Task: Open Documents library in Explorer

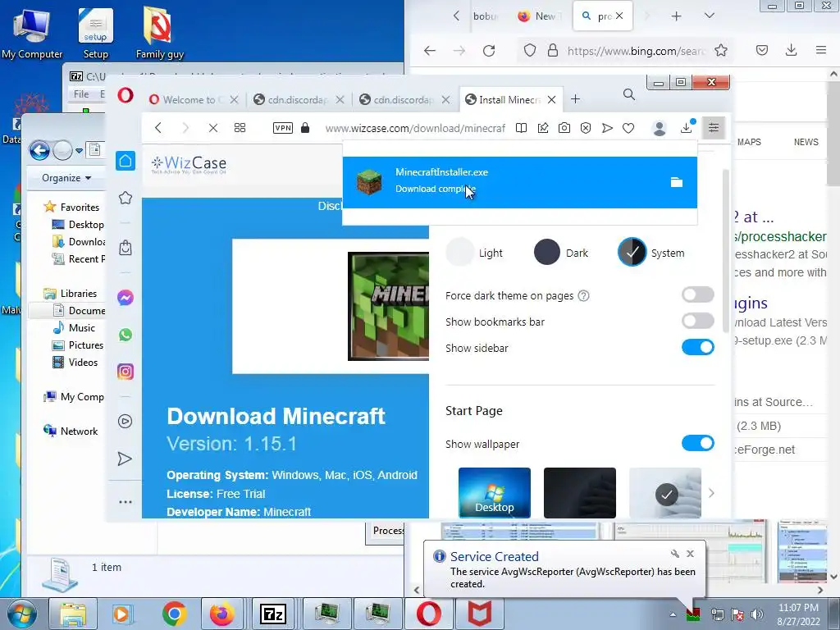Action: point(80,311)
